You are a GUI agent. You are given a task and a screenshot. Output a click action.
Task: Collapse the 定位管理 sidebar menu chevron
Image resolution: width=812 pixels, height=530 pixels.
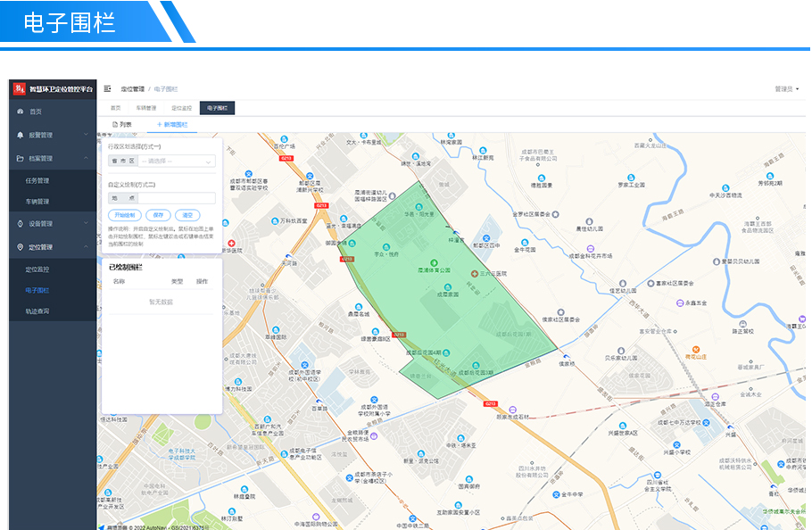tap(86, 246)
